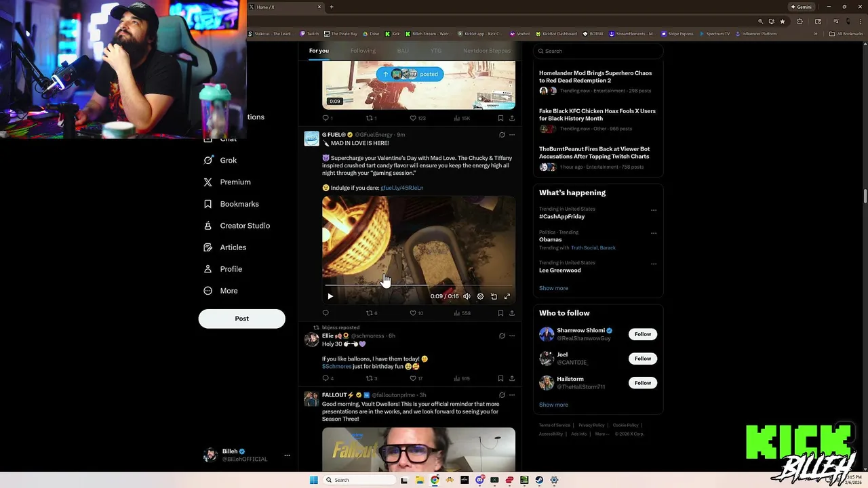View analytics of G FUEL post (558)
The height and width of the screenshot is (488, 868).
point(461,313)
